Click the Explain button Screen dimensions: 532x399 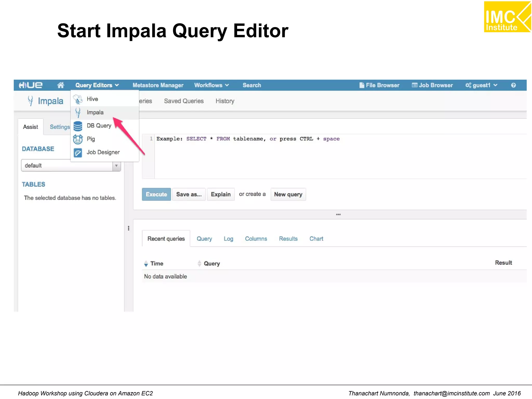coord(221,194)
